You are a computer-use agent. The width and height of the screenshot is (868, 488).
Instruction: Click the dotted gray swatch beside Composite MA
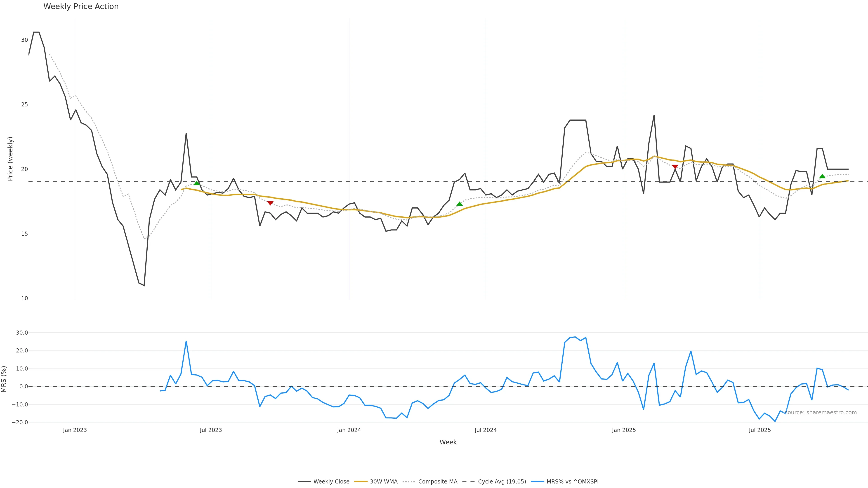coord(409,482)
